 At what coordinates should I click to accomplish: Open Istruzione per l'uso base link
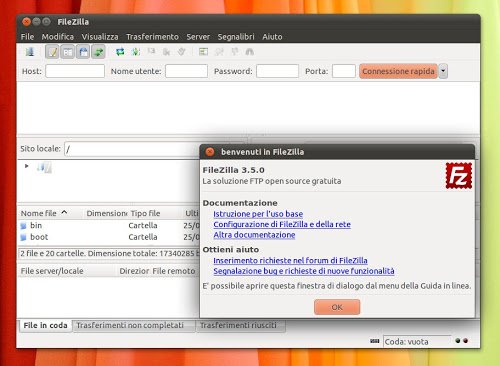(x=258, y=214)
